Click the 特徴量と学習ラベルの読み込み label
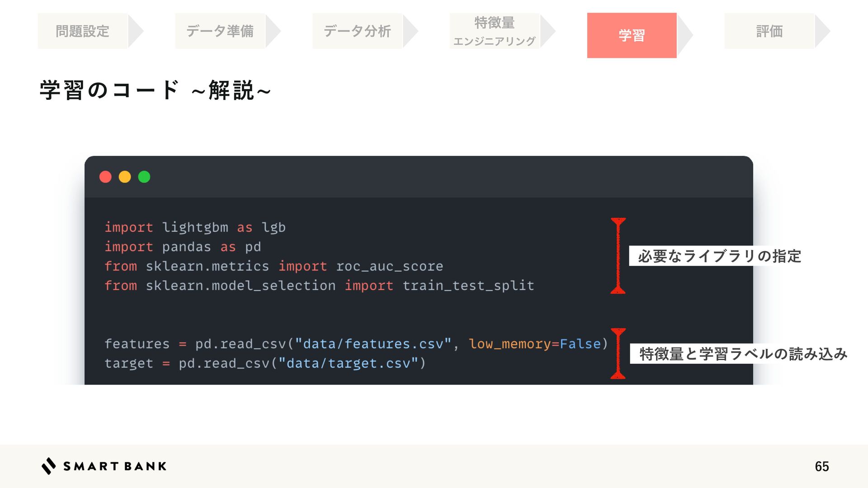868x488 pixels. tap(743, 354)
